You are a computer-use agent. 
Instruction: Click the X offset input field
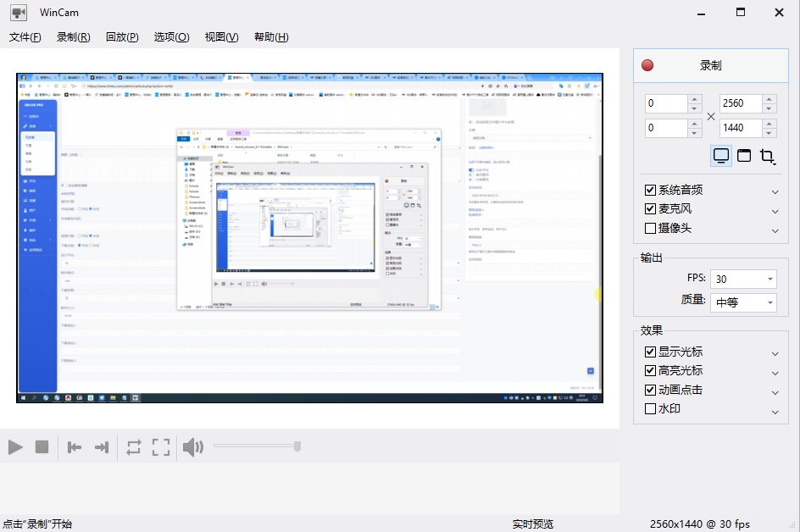click(666, 103)
